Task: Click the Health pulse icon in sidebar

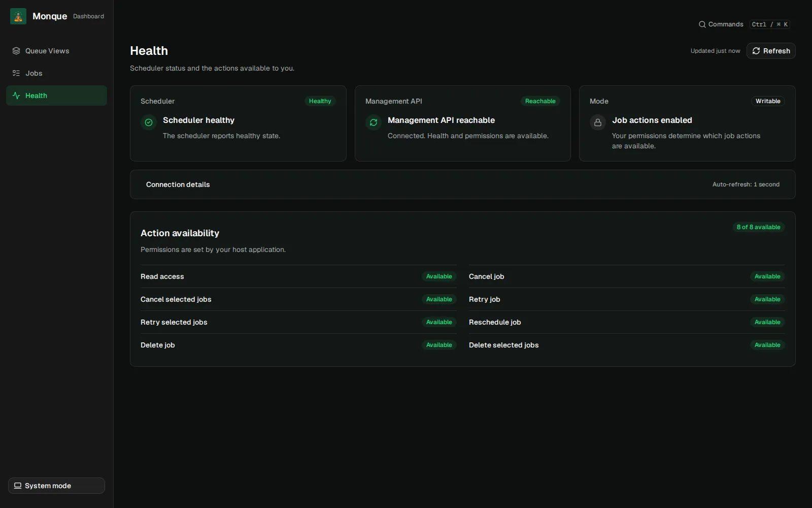Action: pyautogui.click(x=16, y=96)
